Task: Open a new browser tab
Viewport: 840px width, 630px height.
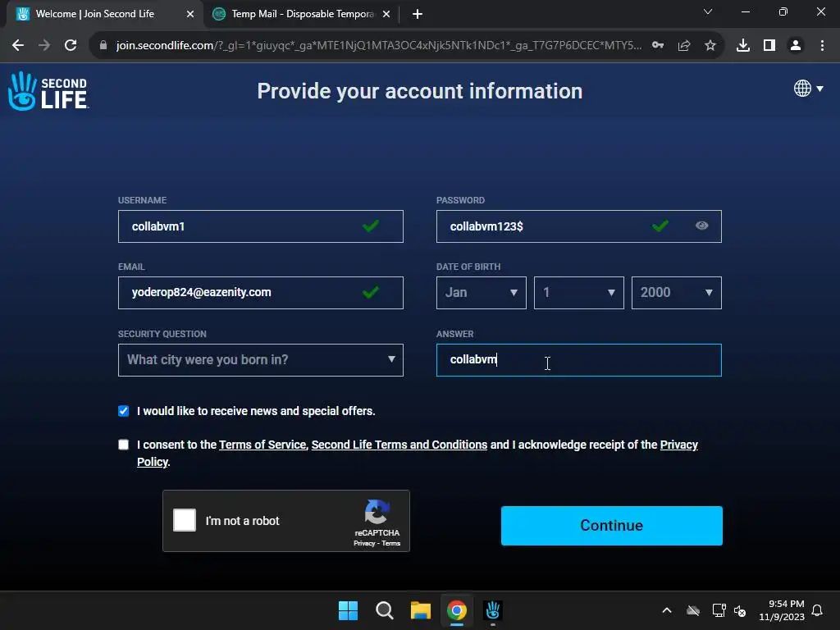Action: (418, 14)
